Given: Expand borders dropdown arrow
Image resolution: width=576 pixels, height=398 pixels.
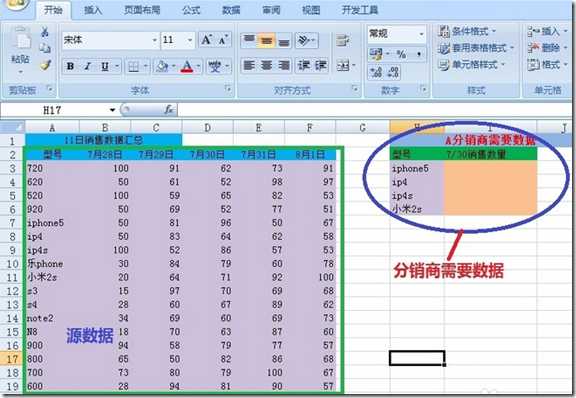Looking at the screenshot, I should (145, 67).
